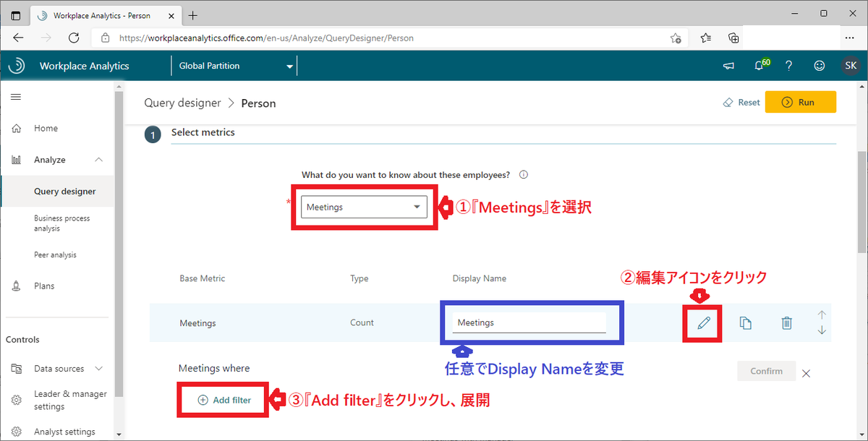Duplicate the Meetings metric with copy icon
The height and width of the screenshot is (441, 868).
point(746,323)
